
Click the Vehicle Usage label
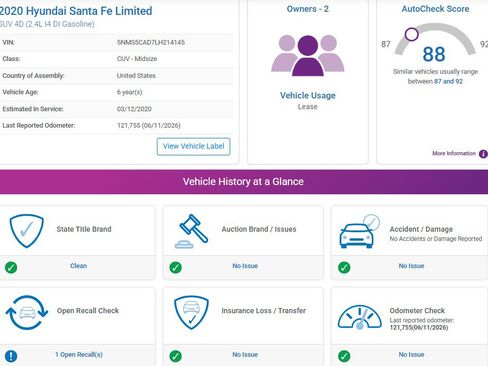(x=308, y=95)
